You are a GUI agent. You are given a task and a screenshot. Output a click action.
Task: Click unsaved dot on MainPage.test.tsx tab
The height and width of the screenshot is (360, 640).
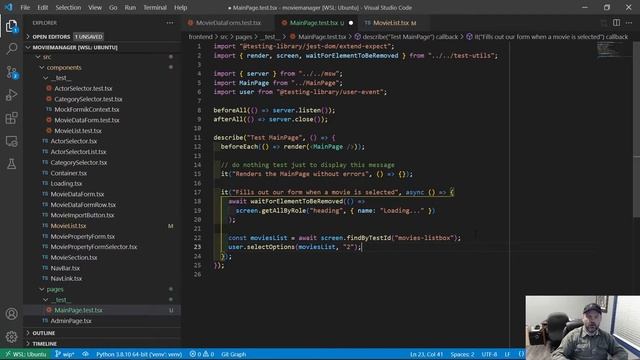[x=351, y=23]
